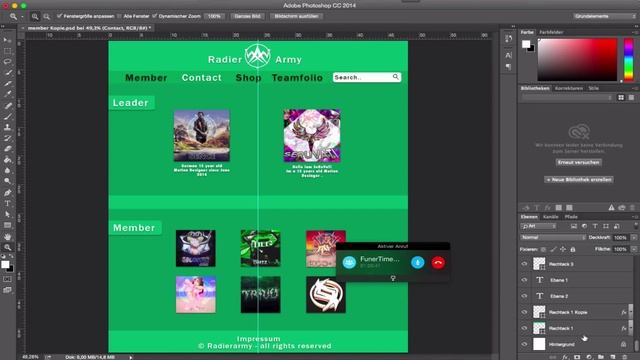The image size is (640, 360).
Task: Click the new group folder icon
Action: pos(600,357)
